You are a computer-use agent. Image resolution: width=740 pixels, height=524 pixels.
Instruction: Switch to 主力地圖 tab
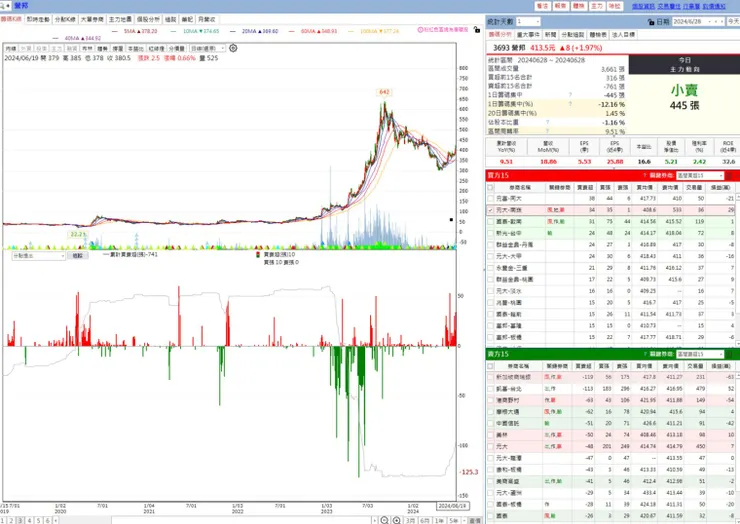(x=120, y=19)
